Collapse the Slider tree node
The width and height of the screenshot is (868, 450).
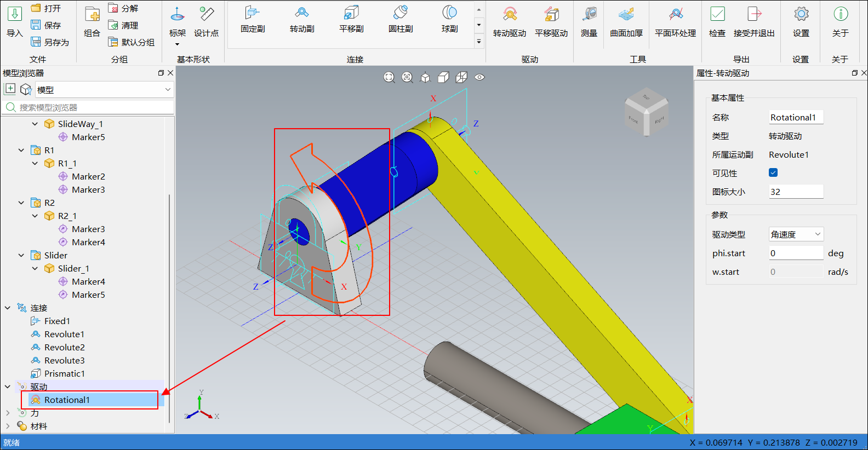[21, 255]
